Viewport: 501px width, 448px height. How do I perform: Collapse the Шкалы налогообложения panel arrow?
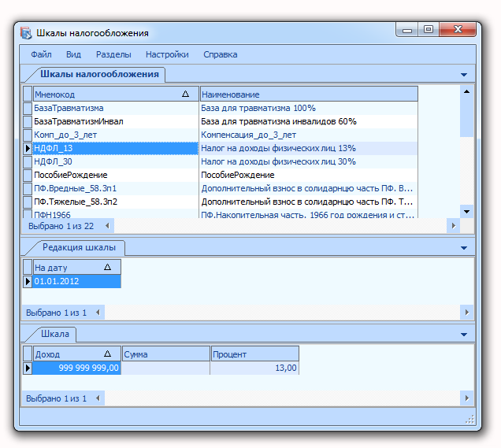click(x=464, y=75)
